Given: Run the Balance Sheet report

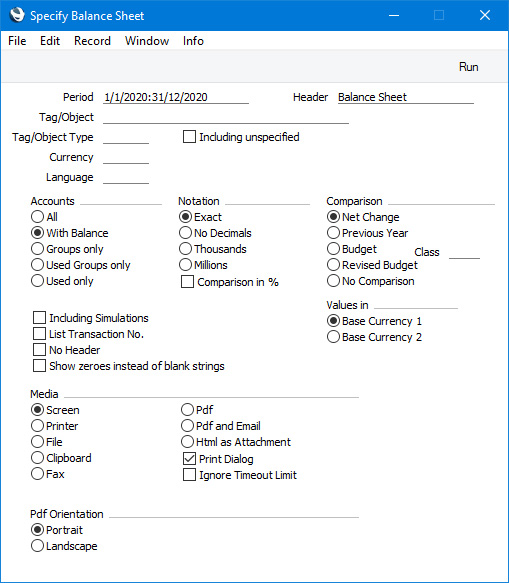Looking at the screenshot, I should click(x=468, y=67).
